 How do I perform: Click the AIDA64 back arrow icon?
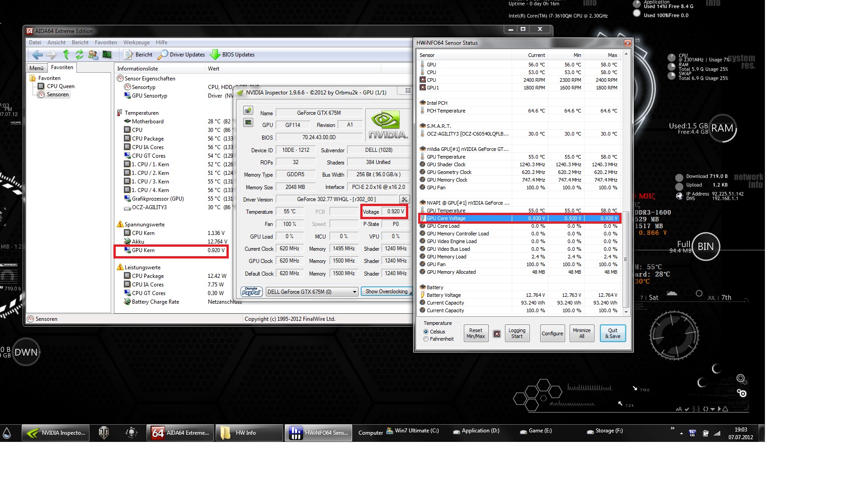tap(37, 55)
